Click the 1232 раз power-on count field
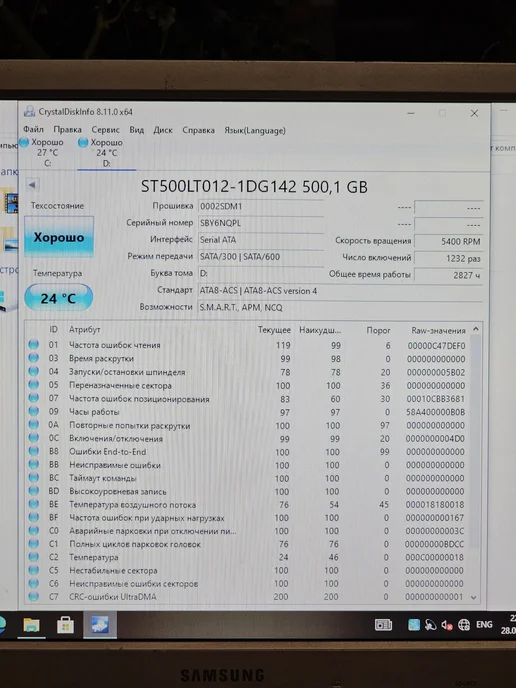 pos(448,258)
